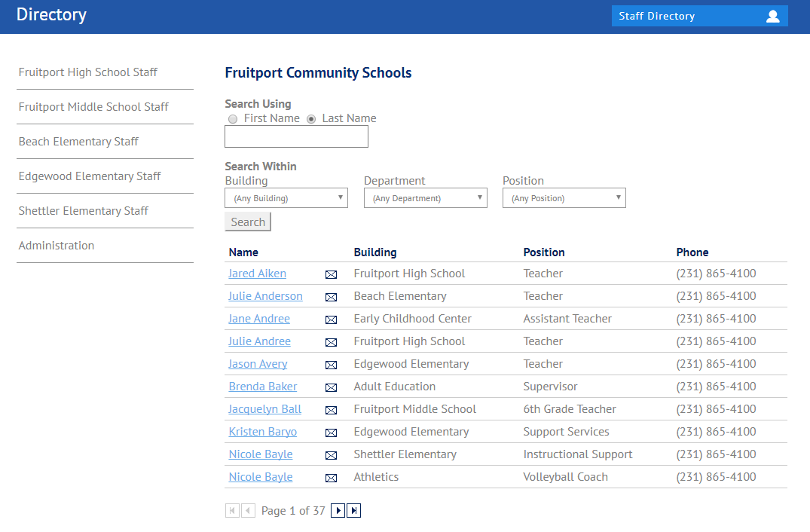810x532 pixels.
Task: Email Brenda Baker via envelope icon
Action: point(331,387)
